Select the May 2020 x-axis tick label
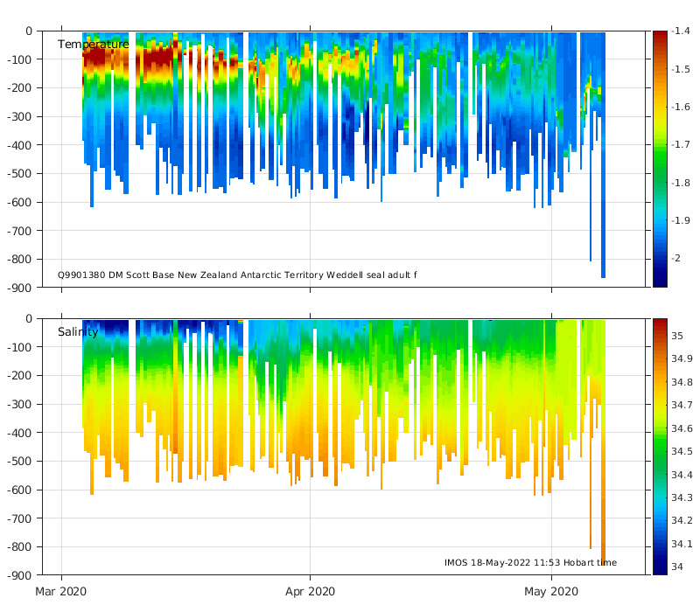This screenshot has width=700, height=612. (x=551, y=592)
